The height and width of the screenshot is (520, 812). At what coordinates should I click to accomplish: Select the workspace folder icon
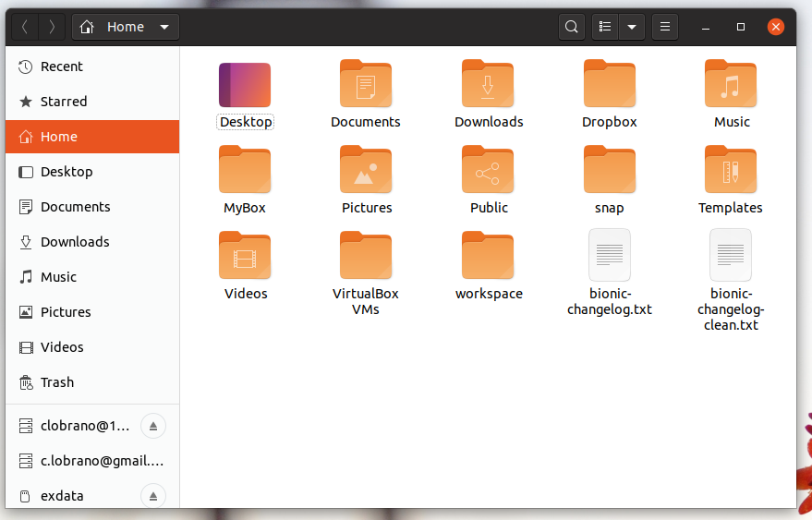click(x=488, y=255)
